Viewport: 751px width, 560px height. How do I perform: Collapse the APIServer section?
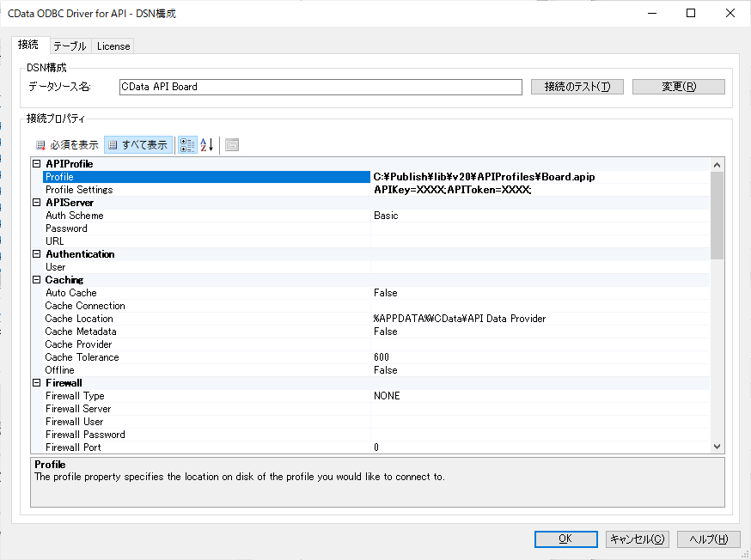tap(37, 203)
